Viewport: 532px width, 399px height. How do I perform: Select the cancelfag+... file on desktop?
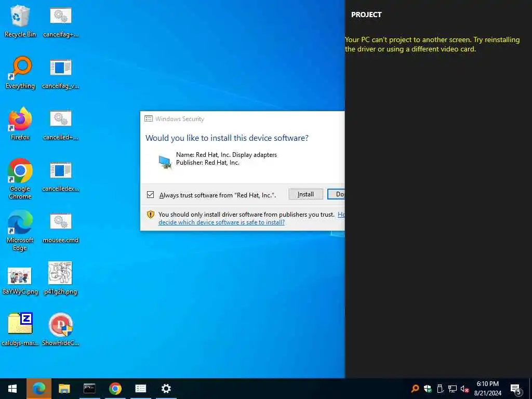[61, 22]
